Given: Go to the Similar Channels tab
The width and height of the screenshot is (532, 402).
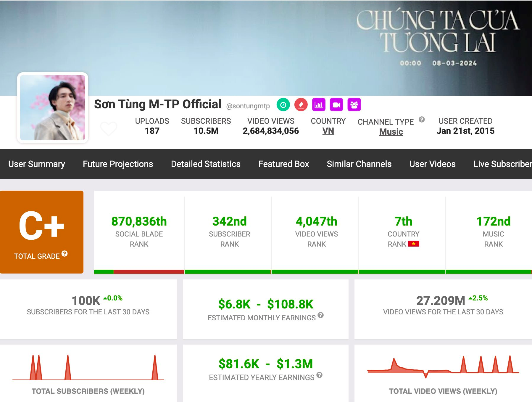Looking at the screenshot, I should pos(359,164).
